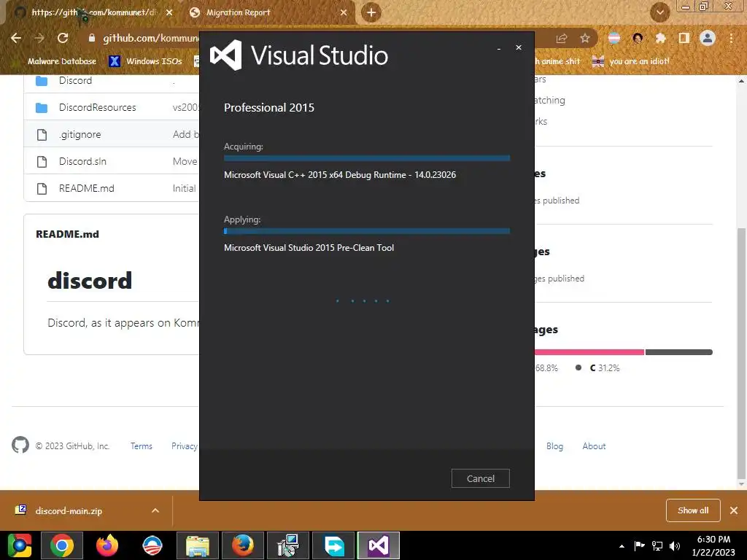Open File Explorer from taskbar

[x=198, y=545]
